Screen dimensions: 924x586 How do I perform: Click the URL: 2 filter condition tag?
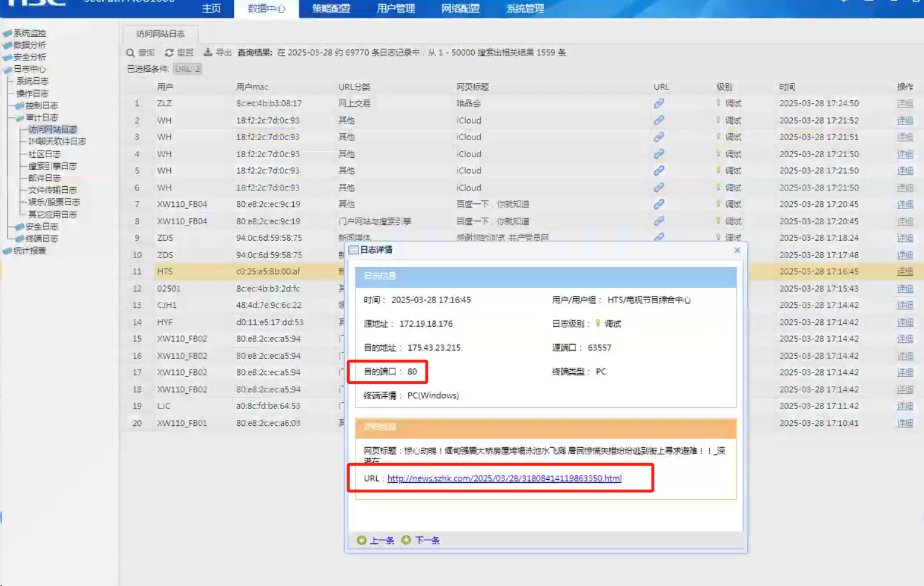(x=188, y=69)
